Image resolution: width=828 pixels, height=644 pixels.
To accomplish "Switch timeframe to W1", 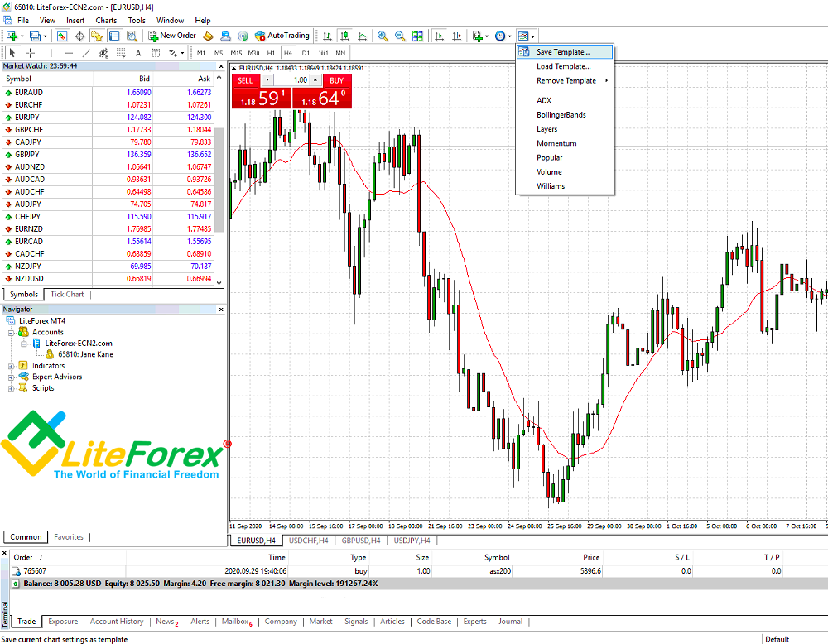I will pyautogui.click(x=323, y=53).
